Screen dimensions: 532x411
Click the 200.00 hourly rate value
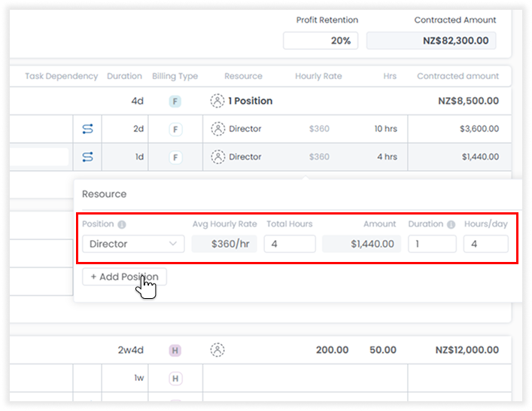coord(332,350)
